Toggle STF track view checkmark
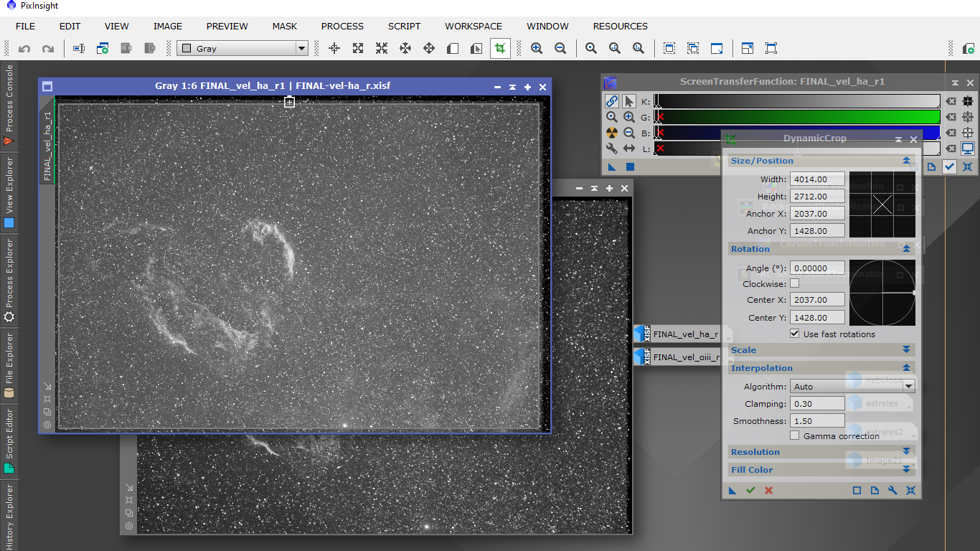This screenshot has width=980, height=551. [x=950, y=166]
